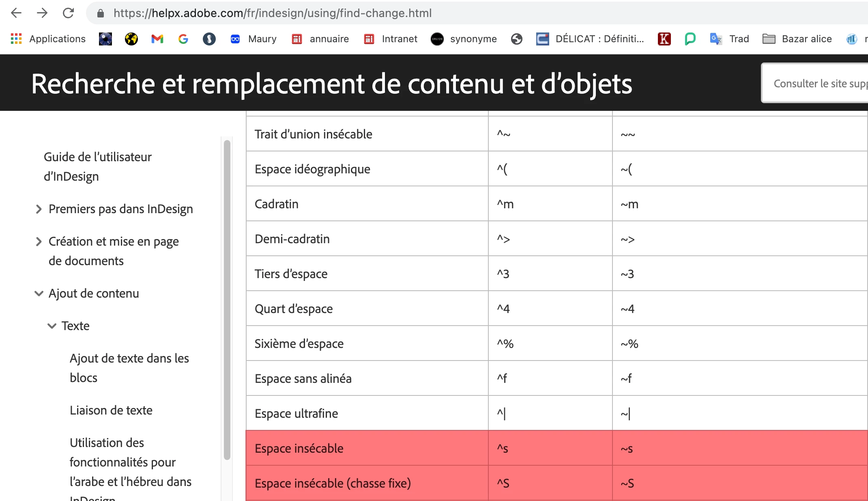Screen dimensions: 868x501
Task: Reload the page with refresh icon
Action: pyautogui.click(x=68, y=13)
